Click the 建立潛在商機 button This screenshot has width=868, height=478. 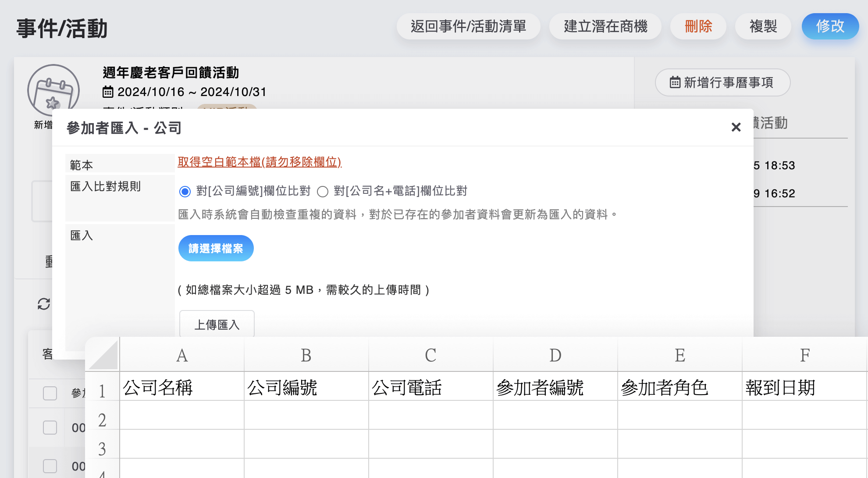pyautogui.click(x=605, y=26)
